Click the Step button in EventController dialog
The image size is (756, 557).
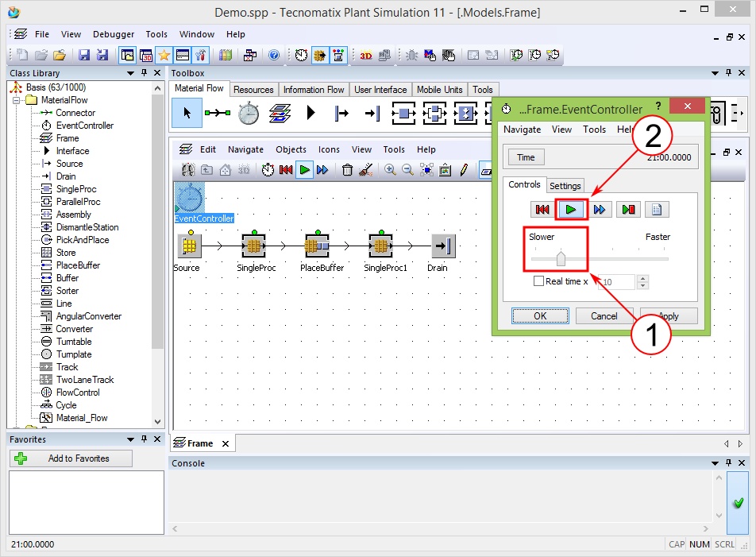coord(628,210)
